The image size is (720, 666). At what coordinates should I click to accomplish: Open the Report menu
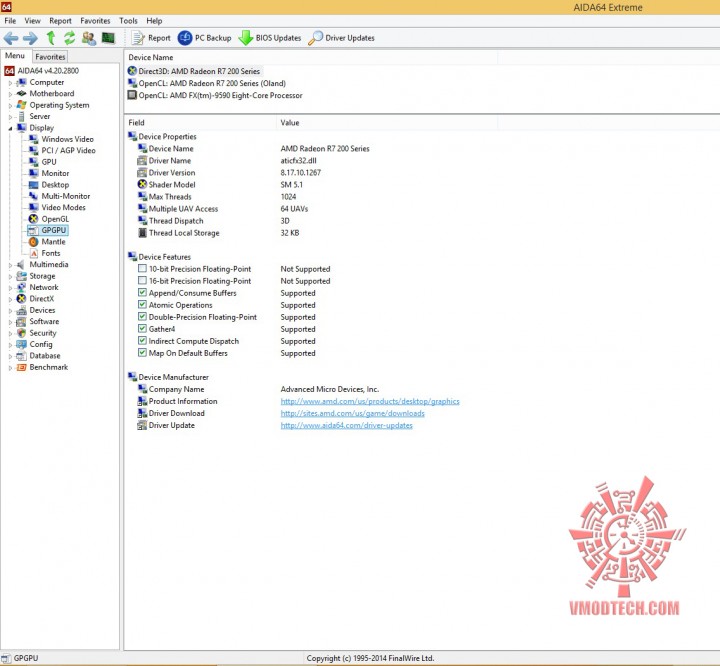61,21
